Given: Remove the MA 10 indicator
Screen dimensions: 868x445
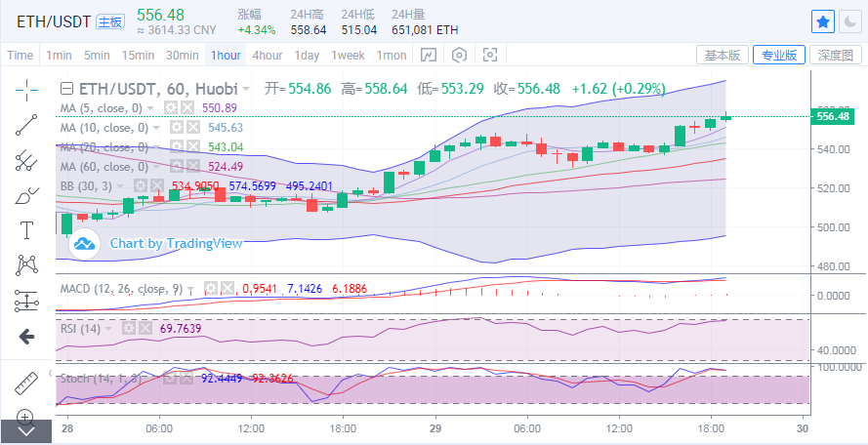Looking at the screenshot, I should 193,128.
